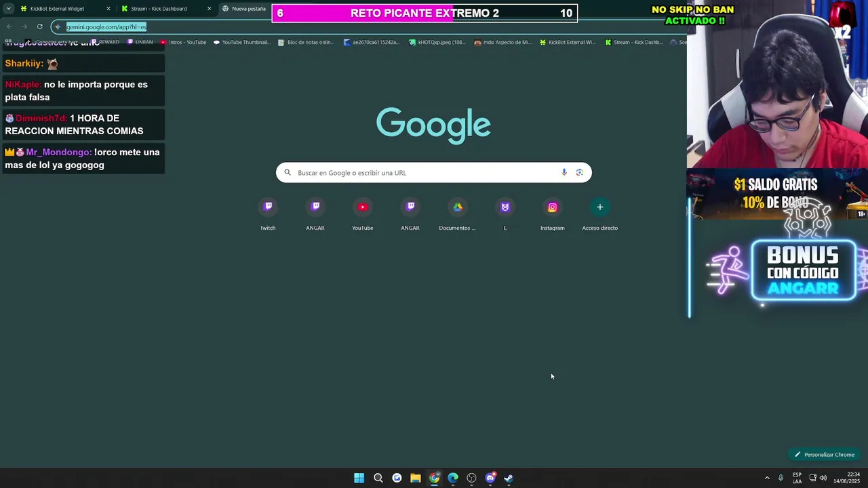
Task: Open Stream - Kick Dashb... bookmark
Action: pyautogui.click(x=633, y=42)
